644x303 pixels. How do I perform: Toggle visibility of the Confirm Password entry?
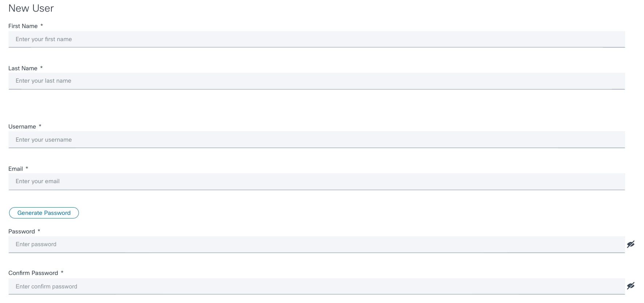(631, 286)
